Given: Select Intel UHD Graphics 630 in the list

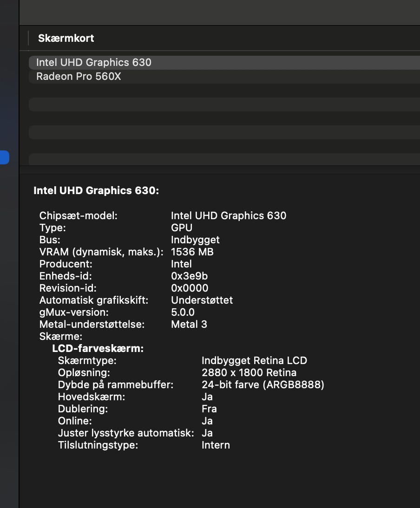Looking at the screenshot, I should [x=224, y=63].
